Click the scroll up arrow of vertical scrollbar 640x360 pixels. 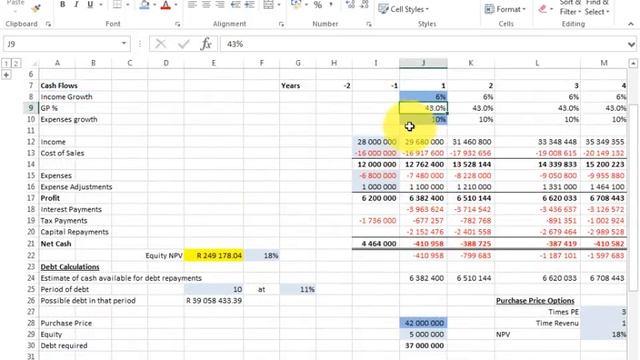coord(633,63)
